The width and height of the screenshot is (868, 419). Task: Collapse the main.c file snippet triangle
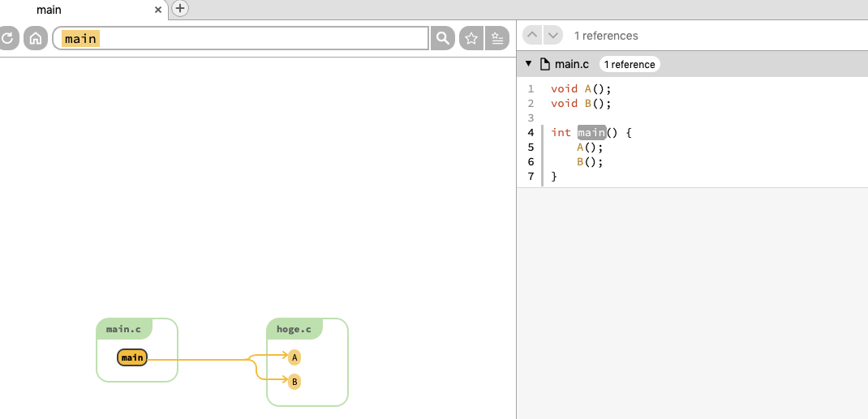click(528, 64)
